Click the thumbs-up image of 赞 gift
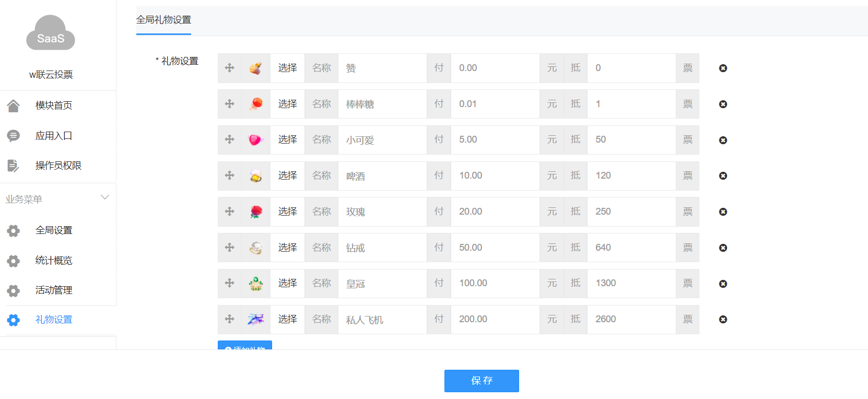 (256, 68)
